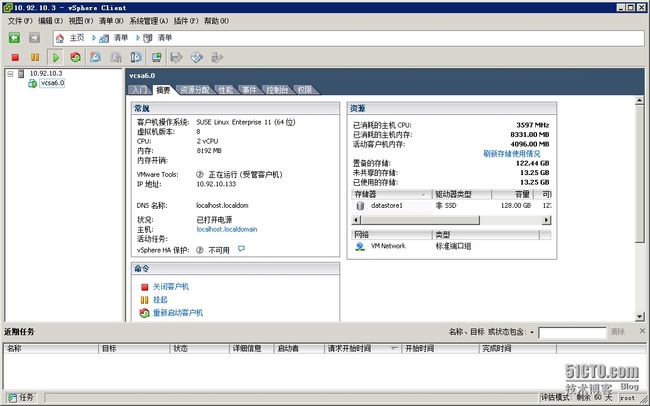The width and height of the screenshot is (650, 406).
Task: Switch to the 入门 tab
Action: click(x=139, y=90)
